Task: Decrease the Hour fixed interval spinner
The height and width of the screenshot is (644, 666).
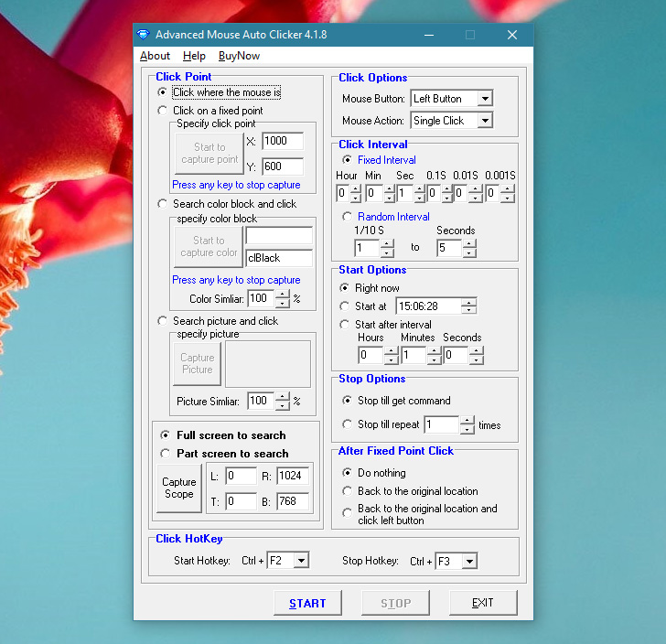Action: (355, 199)
